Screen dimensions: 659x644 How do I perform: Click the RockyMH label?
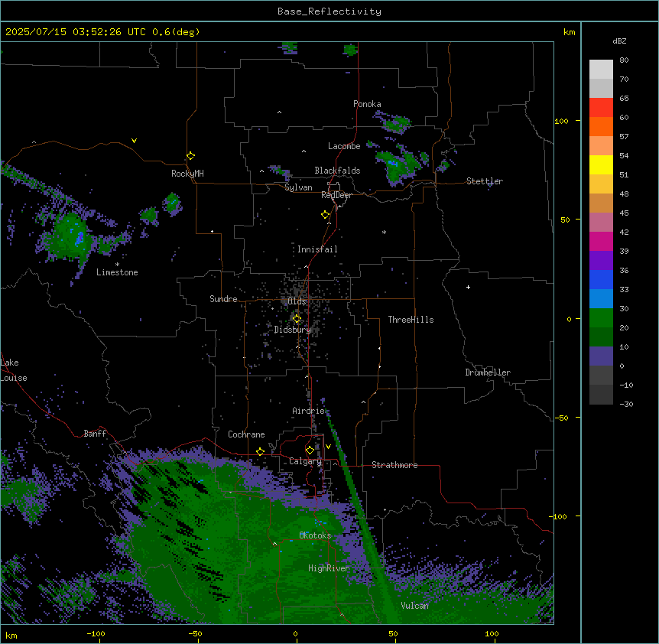tap(187, 174)
